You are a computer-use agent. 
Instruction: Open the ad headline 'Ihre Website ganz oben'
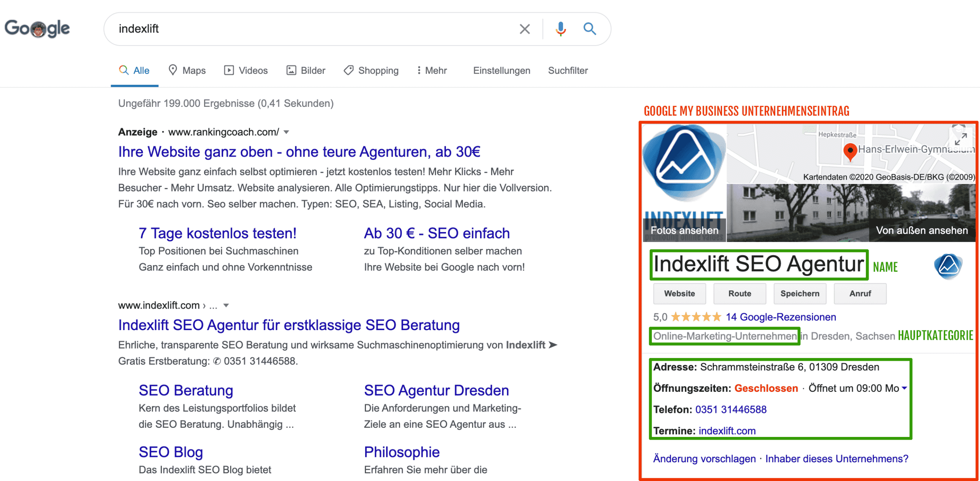coord(299,152)
